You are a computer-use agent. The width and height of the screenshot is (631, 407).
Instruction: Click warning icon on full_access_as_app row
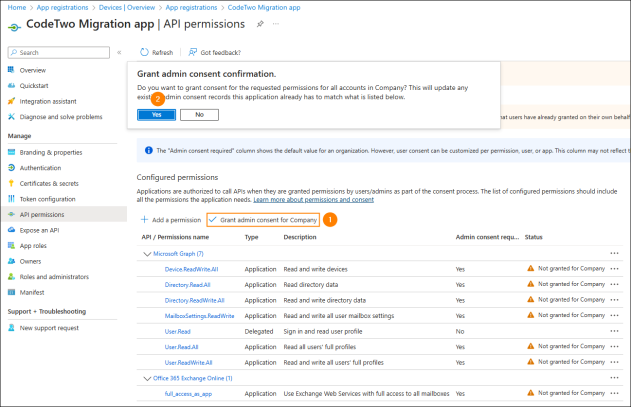(531, 393)
